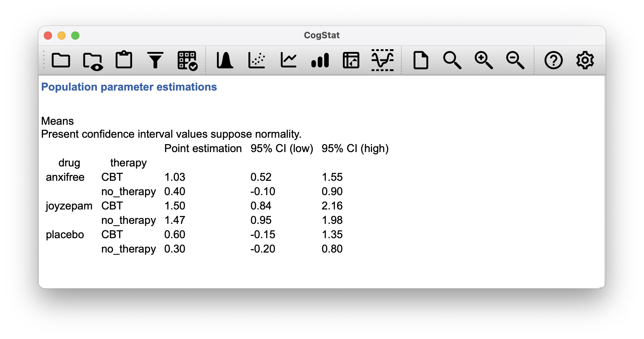Open the pivot table tool
Viewport: 644px width, 339px height.
pos(351,60)
